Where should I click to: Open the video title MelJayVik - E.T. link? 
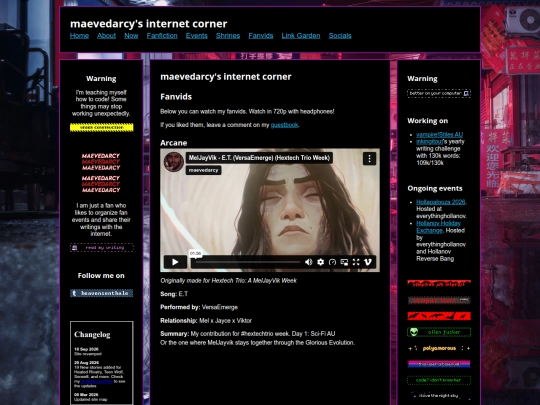tap(259, 158)
